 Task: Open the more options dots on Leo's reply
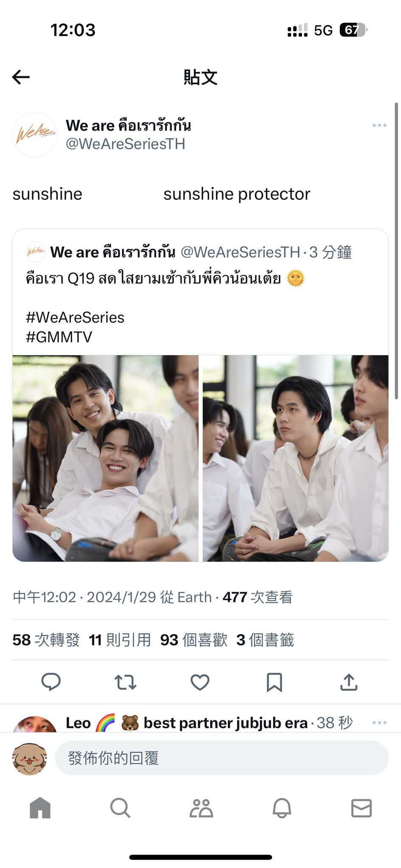pos(379,722)
